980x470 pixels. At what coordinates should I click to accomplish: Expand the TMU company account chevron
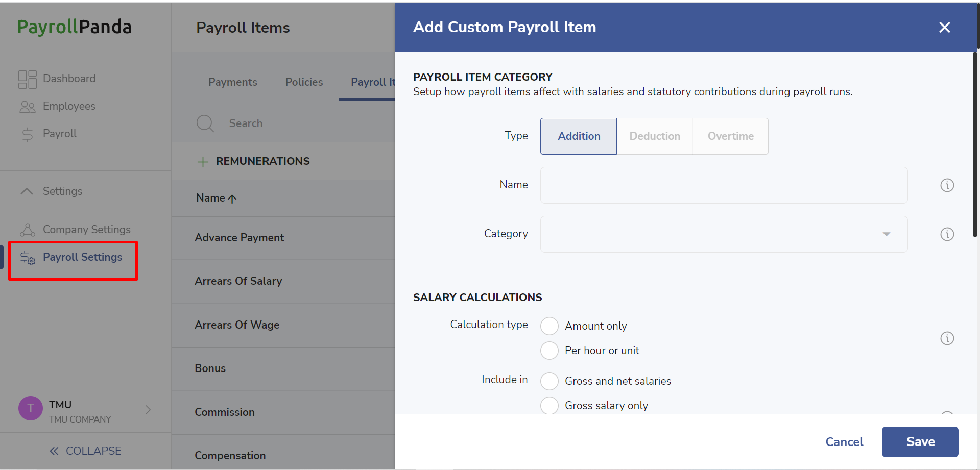[148, 410]
